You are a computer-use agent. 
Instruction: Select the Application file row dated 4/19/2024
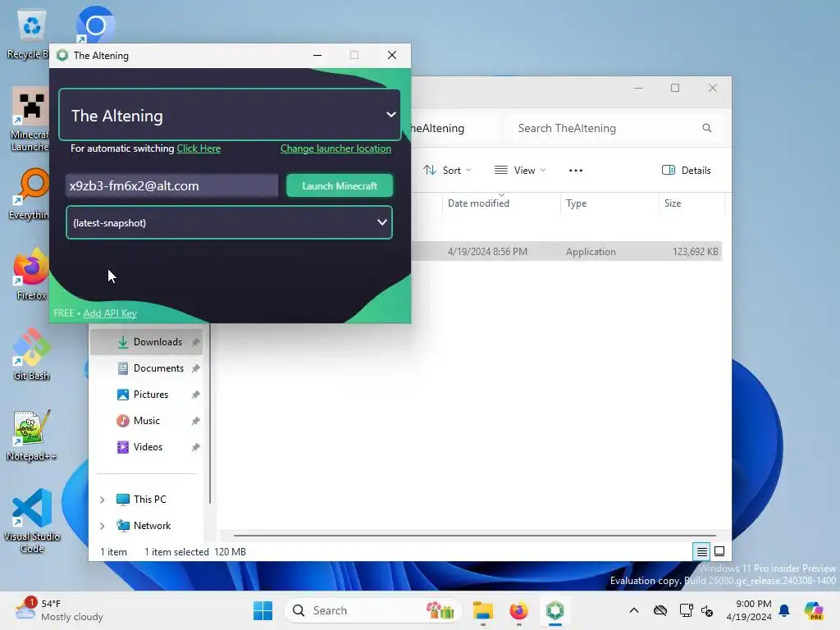567,251
